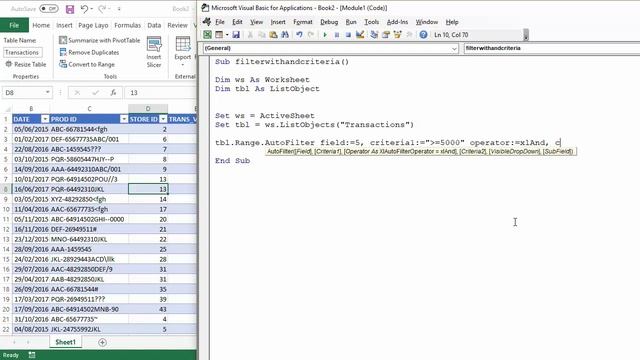Click Resize Table button

26,64
